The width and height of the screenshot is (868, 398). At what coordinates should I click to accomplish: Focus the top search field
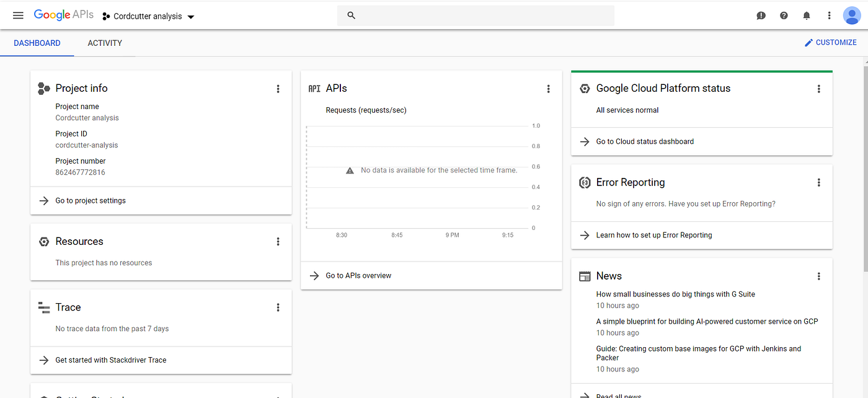476,15
